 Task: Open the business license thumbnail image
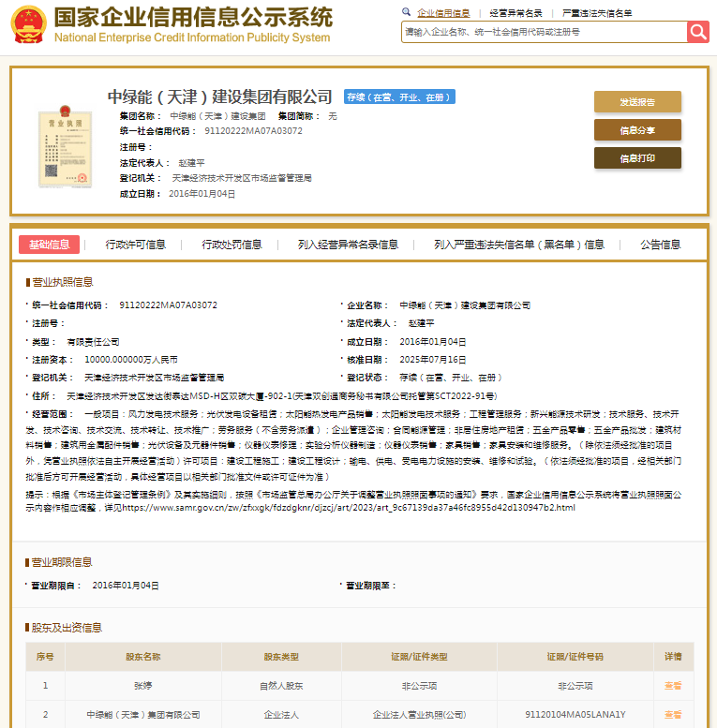[60, 146]
